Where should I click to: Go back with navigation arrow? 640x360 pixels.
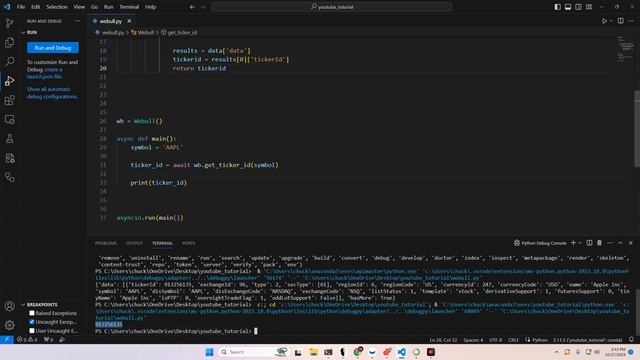coord(192,7)
